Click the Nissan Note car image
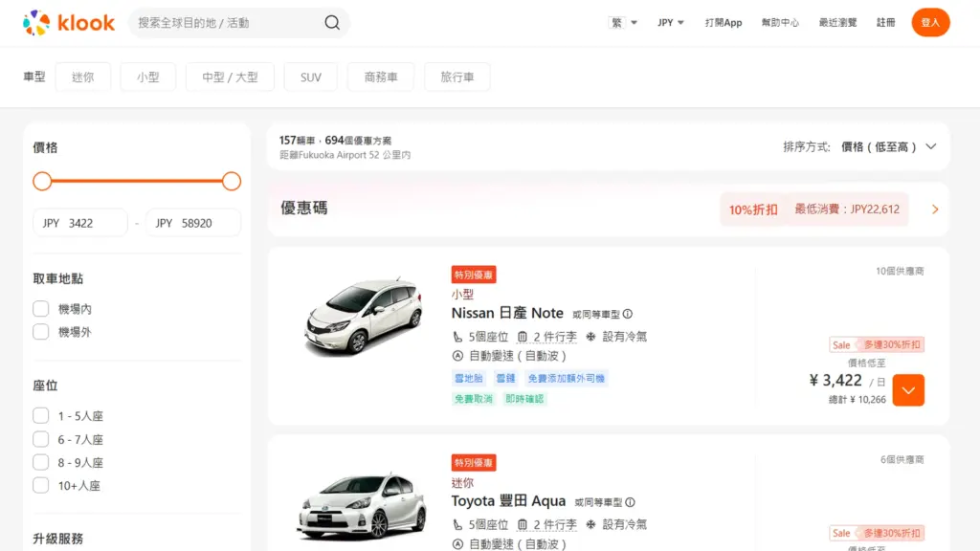Viewport: 980px width, 551px height. (364, 317)
